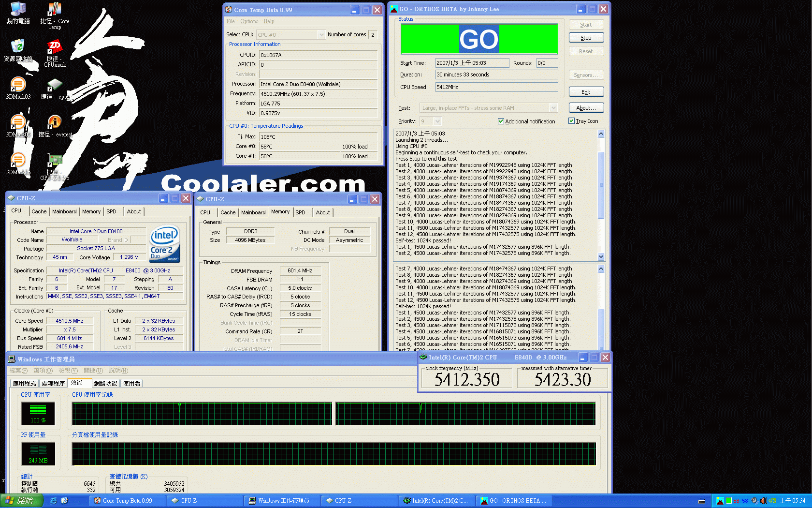Image resolution: width=812 pixels, height=508 pixels.
Task: Open the Help menu in Core Temp
Action: 269,21
